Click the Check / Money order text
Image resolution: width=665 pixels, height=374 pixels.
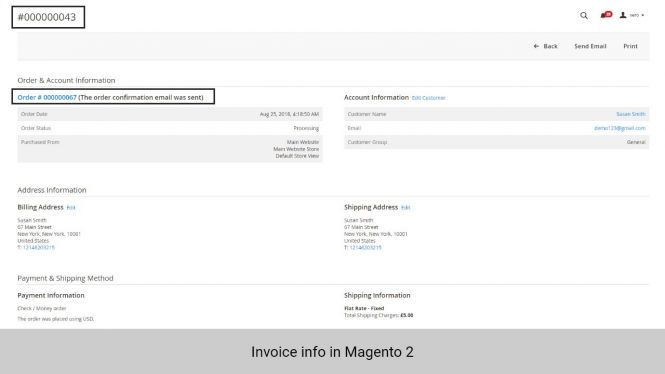point(42,308)
